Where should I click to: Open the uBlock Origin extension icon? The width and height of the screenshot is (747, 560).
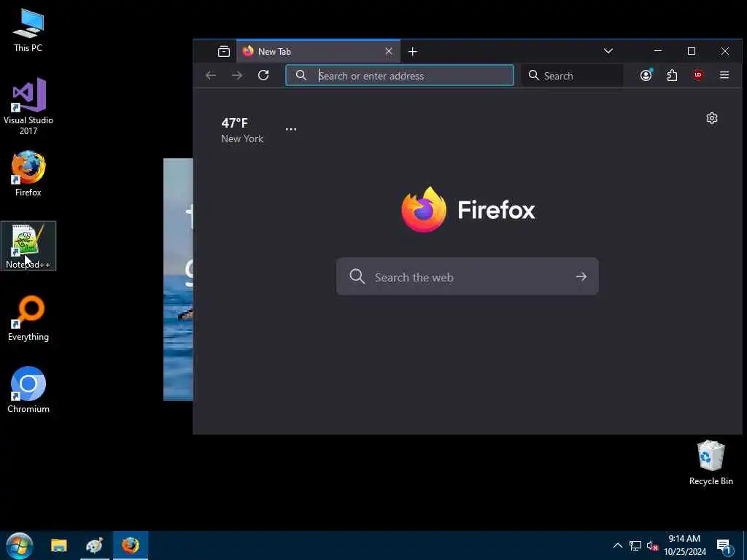coord(698,75)
